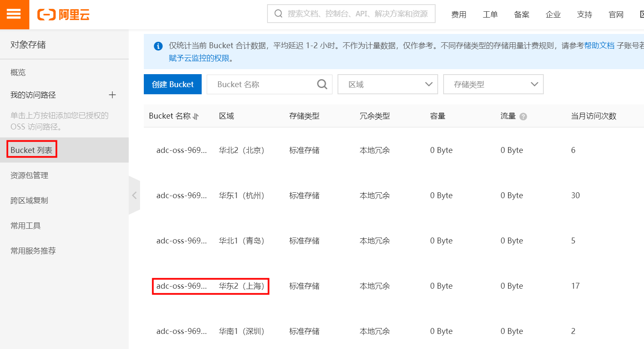Click the Bucket name sort icon
Screen dimensions: 644x349
tap(196, 116)
